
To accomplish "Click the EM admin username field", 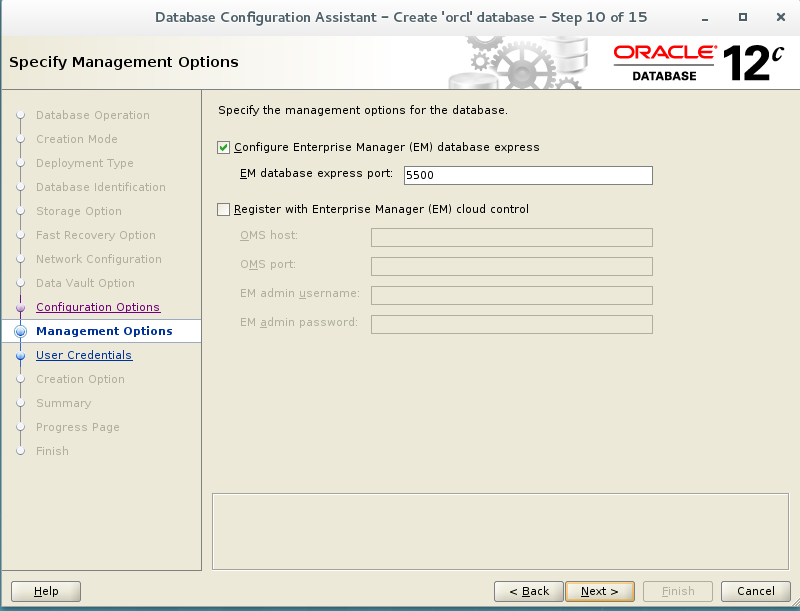I will click(512, 295).
